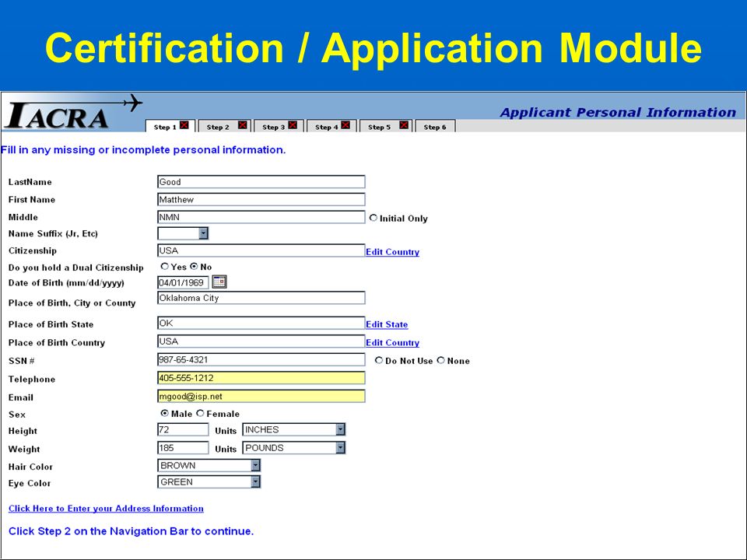Open the Height Units INCHES dropdown
The height and width of the screenshot is (560, 747).
pyautogui.click(x=294, y=429)
